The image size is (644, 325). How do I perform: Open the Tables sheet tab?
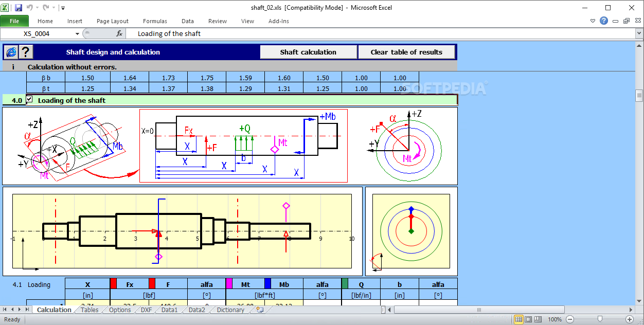tap(90, 310)
